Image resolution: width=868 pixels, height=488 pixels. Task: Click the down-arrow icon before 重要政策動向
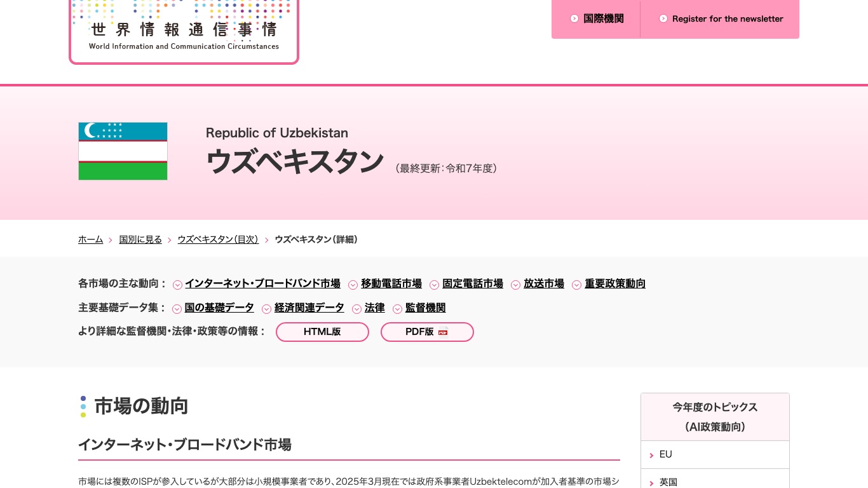tap(577, 285)
